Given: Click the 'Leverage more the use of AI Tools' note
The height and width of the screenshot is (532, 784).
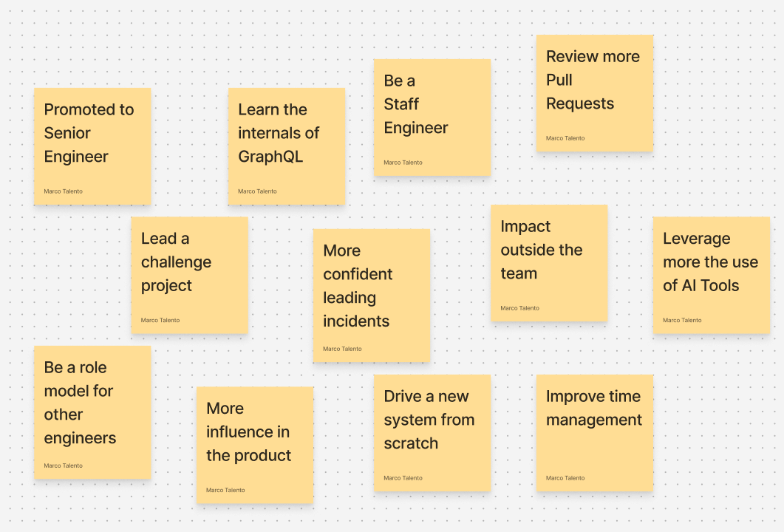Looking at the screenshot, I should (711, 274).
